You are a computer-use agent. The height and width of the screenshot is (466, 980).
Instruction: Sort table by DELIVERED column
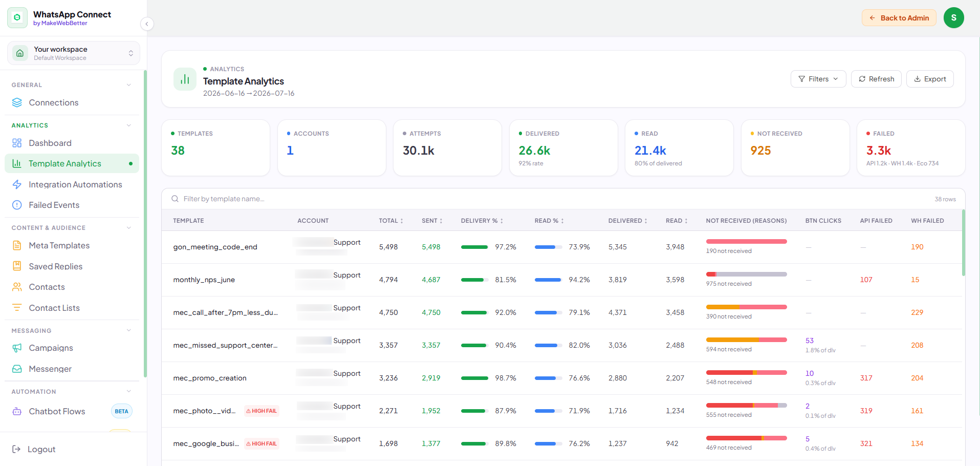pos(628,221)
